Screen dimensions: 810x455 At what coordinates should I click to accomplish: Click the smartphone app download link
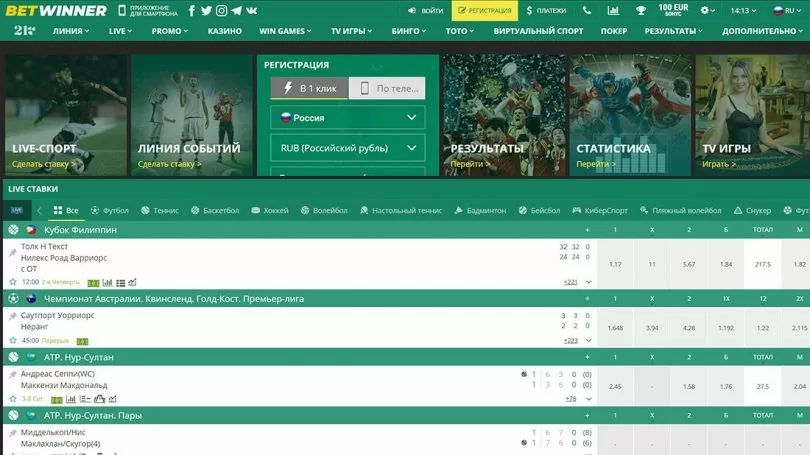(x=147, y=10)
